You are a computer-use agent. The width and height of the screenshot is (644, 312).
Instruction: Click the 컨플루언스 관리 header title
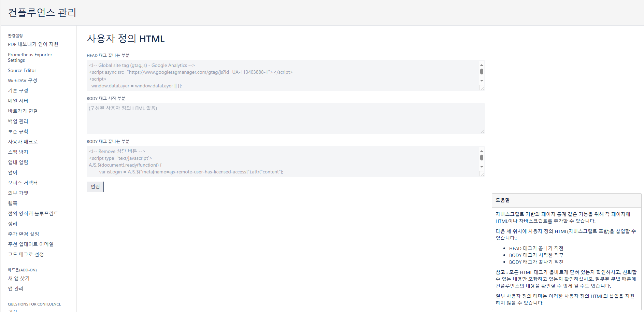pyautogui.click(x=42, y=13)
